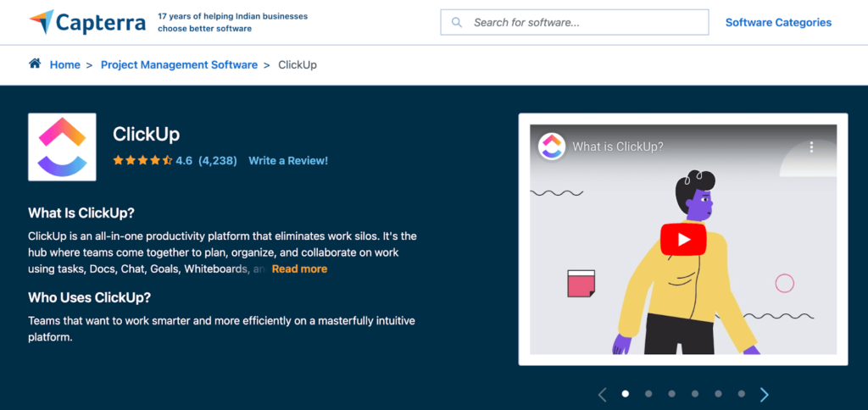The height and width of the screenshot is (410, 868).
Task: Click the 4.6 rating value
Action: click(184, 161)
